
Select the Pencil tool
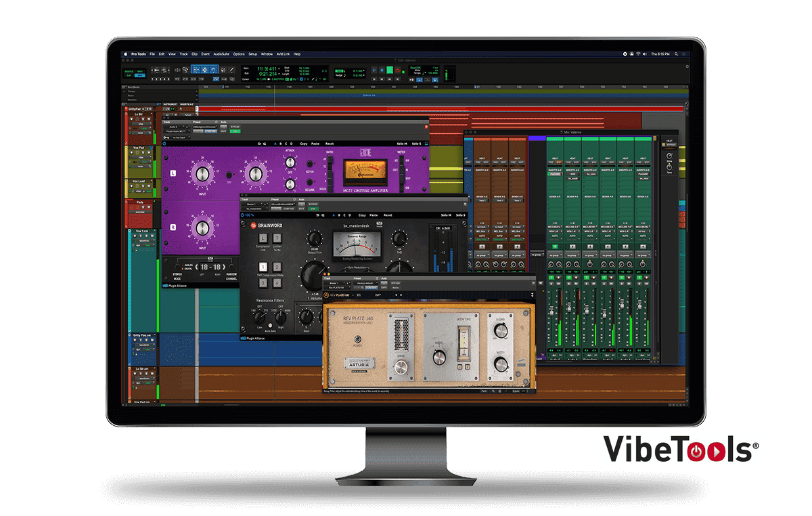[x=231, y=69]
